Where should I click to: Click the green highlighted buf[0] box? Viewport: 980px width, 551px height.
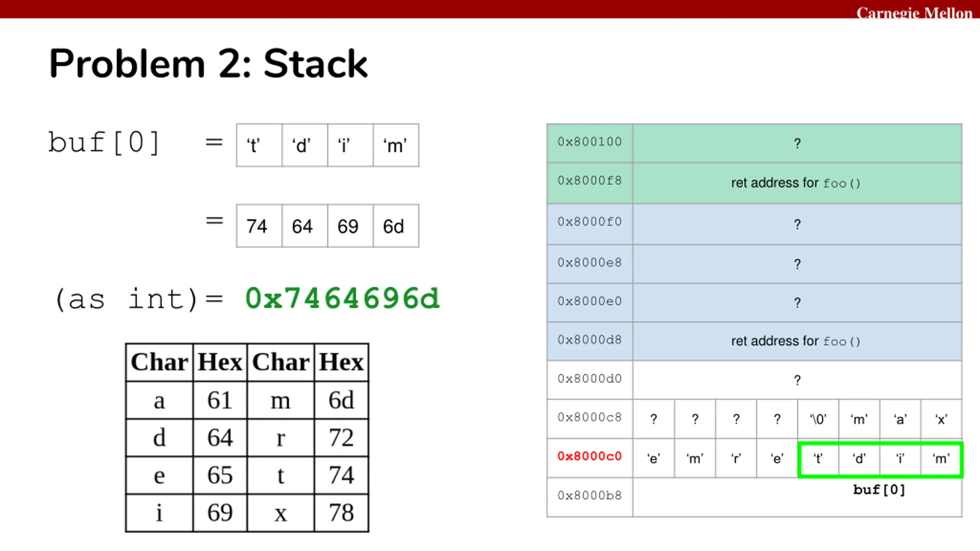pos(880,460)
